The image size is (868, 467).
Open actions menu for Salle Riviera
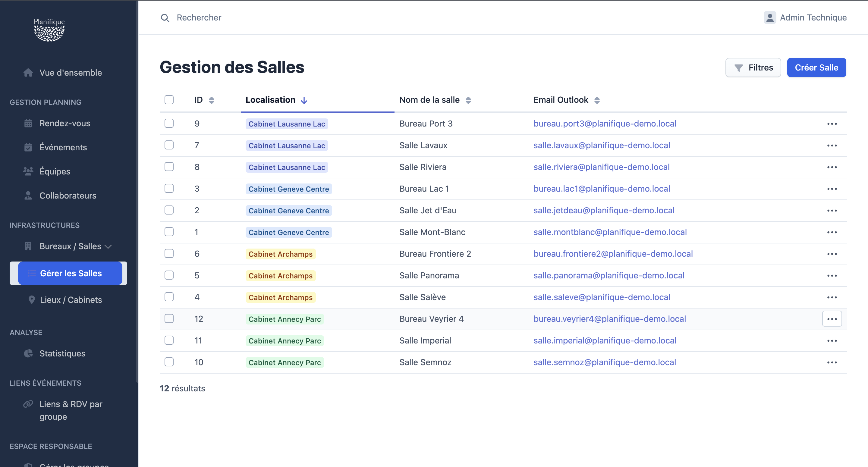832,167
